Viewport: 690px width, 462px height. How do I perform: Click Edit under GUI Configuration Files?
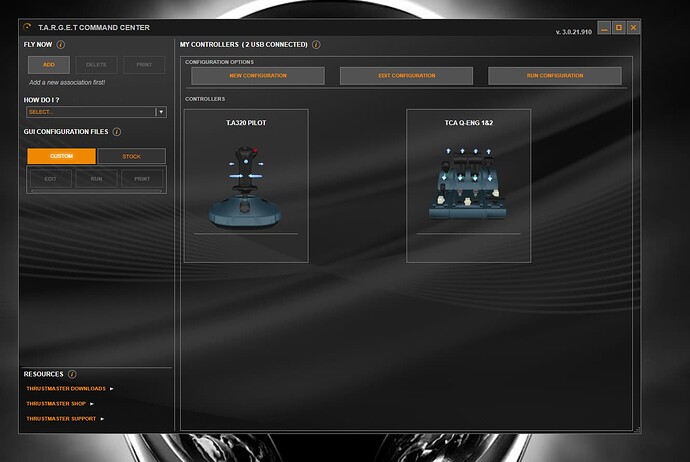[x=50, y=179]
